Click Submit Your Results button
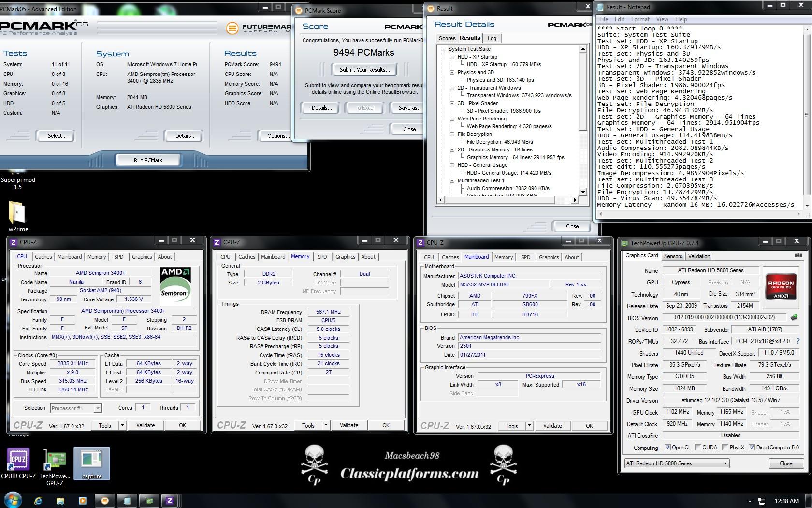The height and width of the screenshot is (508, 812). click(x=364, y=70)
